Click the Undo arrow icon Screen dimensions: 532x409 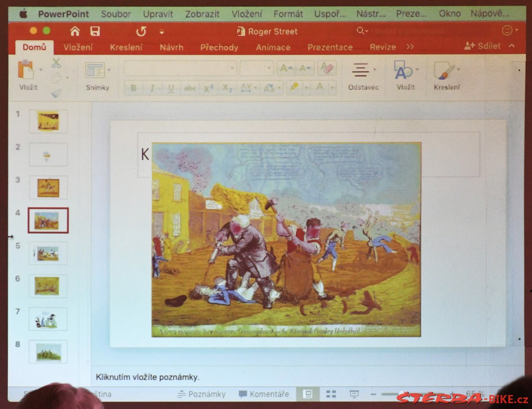[141, 31]
